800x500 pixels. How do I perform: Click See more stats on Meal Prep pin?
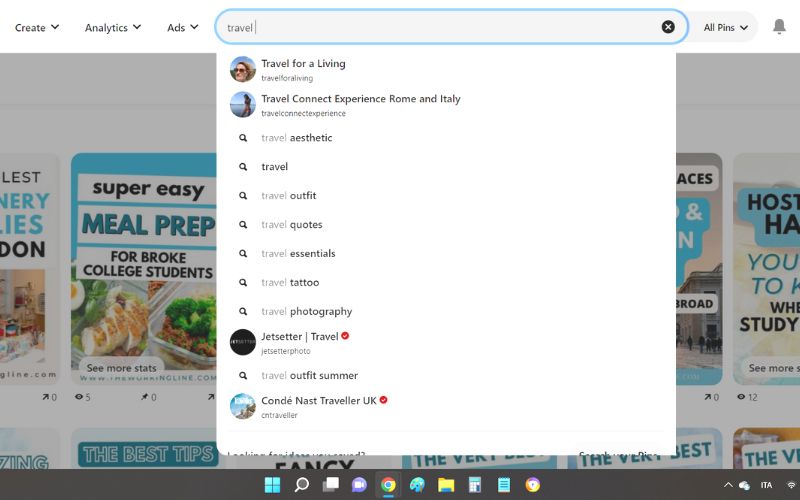tap(121, 368)
